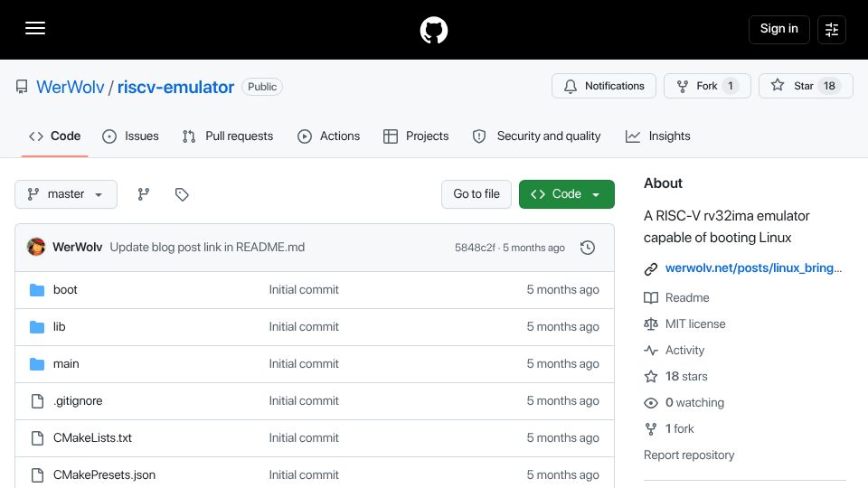
Task: Switch to the Issues tab
Action: (x=130, y=136)
